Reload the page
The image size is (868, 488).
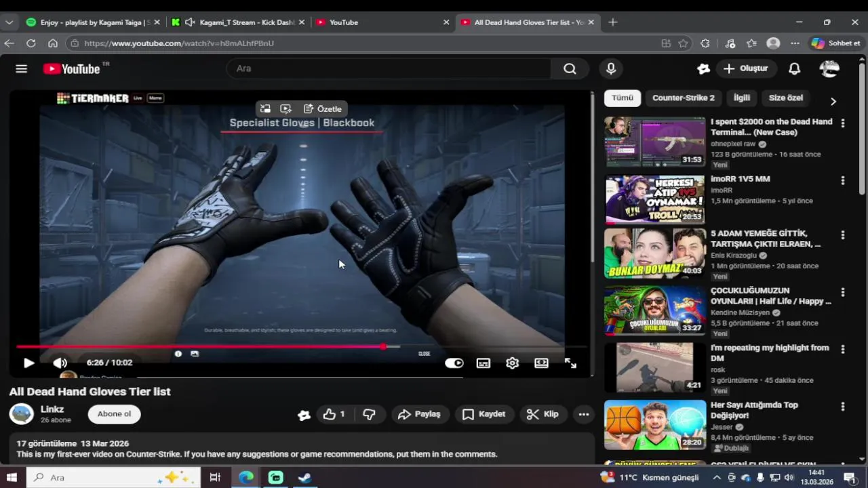tap(31, 43)
